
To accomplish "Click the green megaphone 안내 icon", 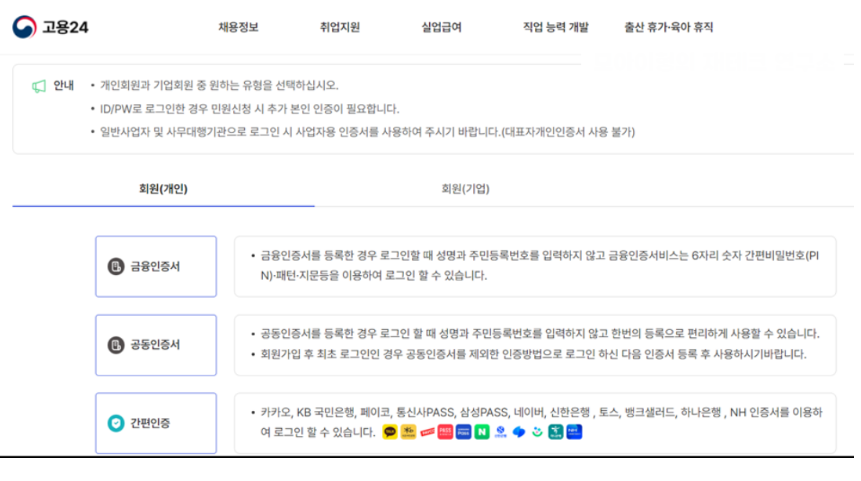I will (x=38, y=86).
